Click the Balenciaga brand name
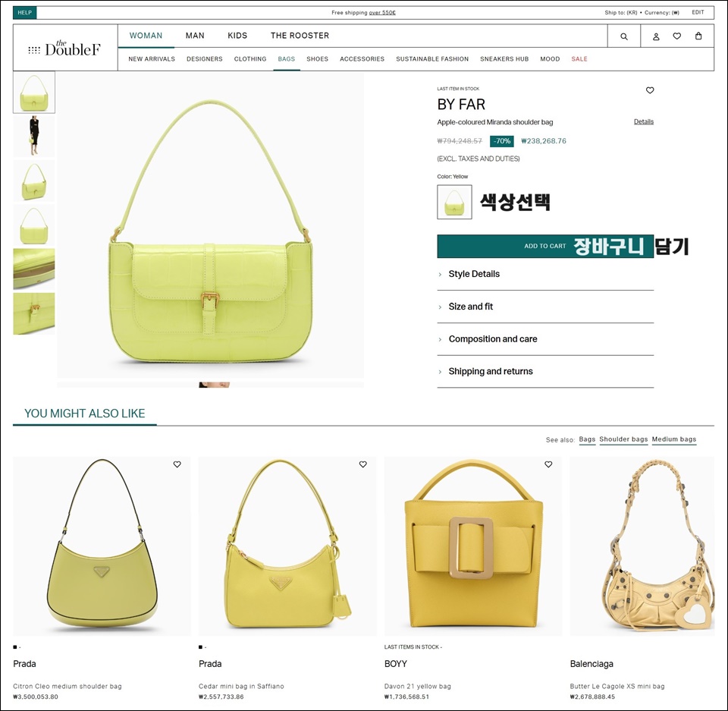 pyautogui.click(x=591, y=664)
